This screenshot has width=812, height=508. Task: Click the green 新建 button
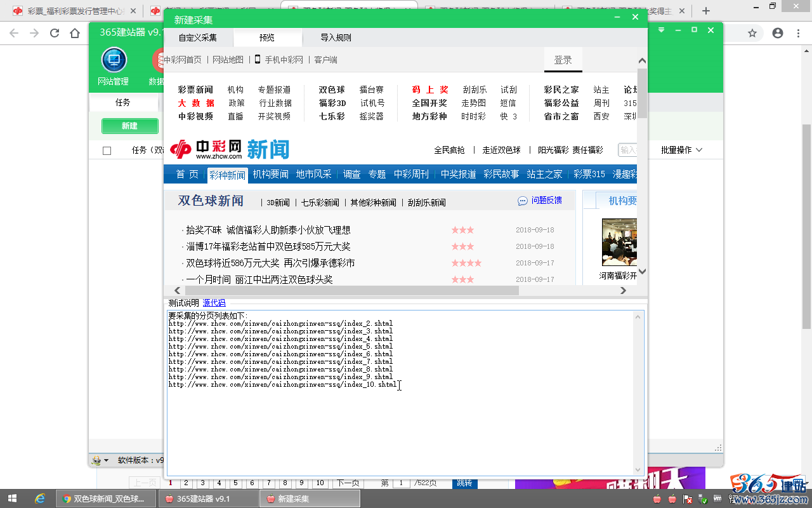point(129,126)
